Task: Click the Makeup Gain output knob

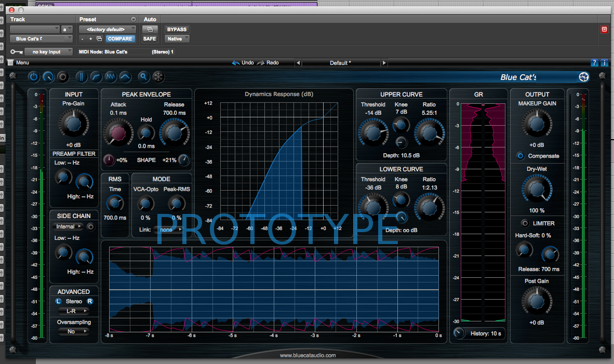Action: coord(537,123)
